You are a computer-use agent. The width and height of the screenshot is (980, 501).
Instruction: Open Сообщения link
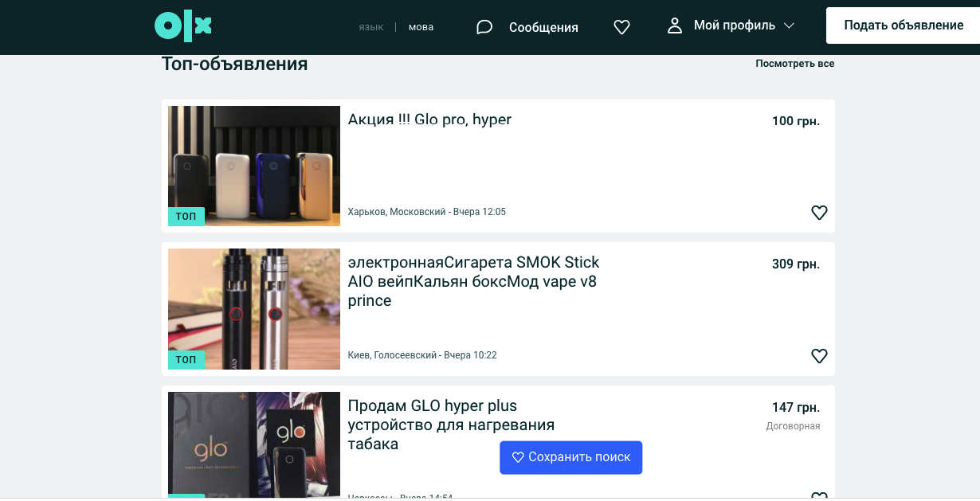click(543, 27)
